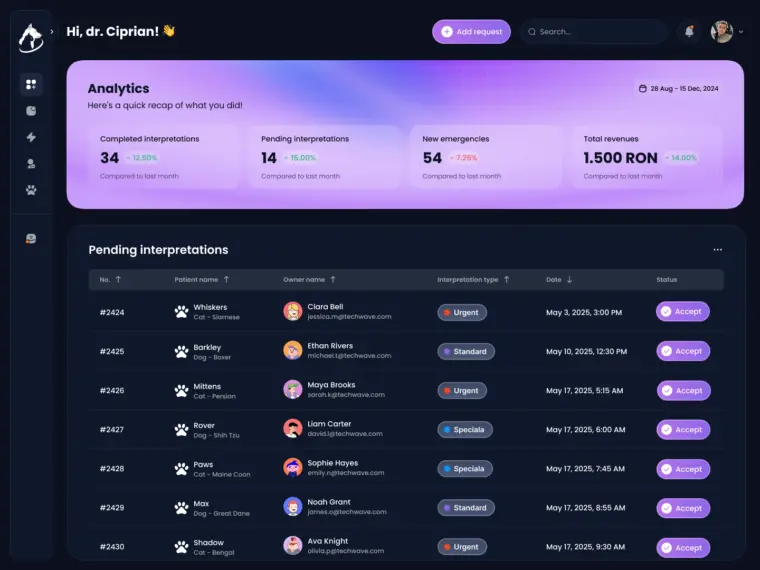Viewport: 760px width, 570px height.
Task: Accept request #2426 for Mittens
Action: (683, 391)
